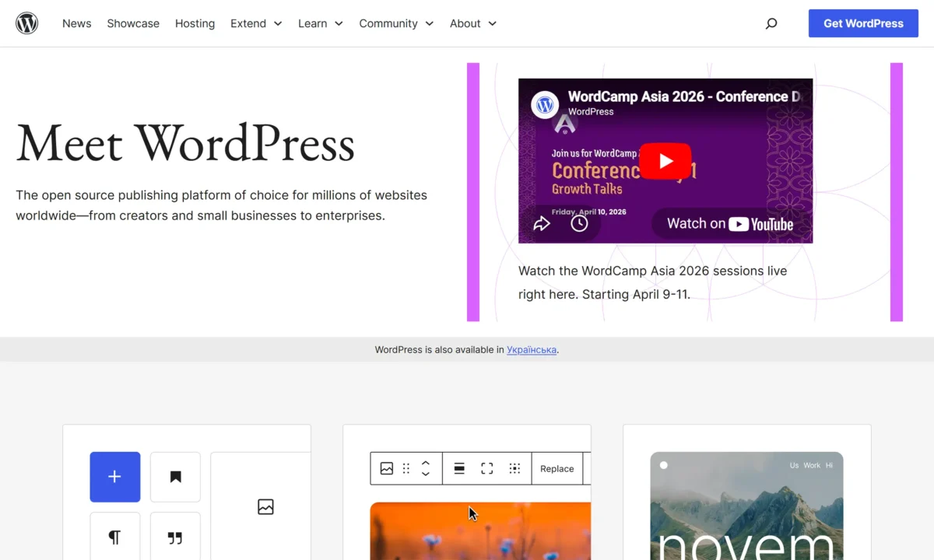Play the WordCamp Asia YouTube video

click(665, 161)
